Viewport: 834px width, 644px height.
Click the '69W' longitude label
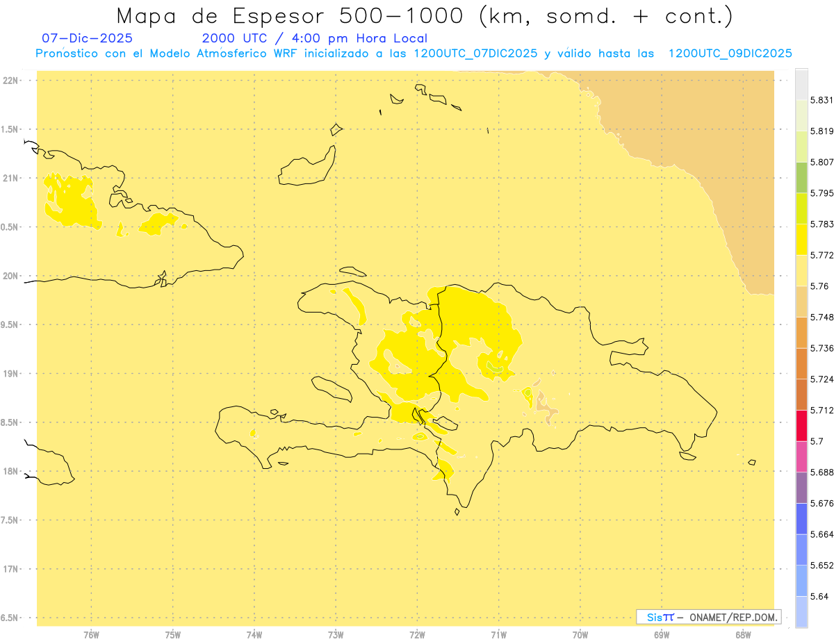click(662, 635)
